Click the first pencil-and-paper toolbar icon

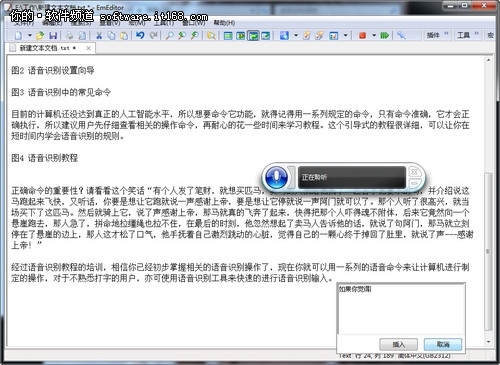[x=307, y=35]
